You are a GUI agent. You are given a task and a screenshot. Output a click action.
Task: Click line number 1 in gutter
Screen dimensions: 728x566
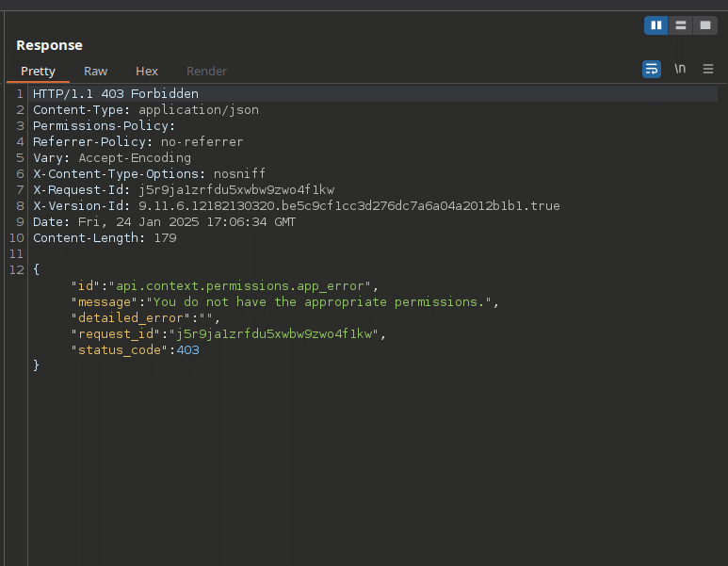20,94
